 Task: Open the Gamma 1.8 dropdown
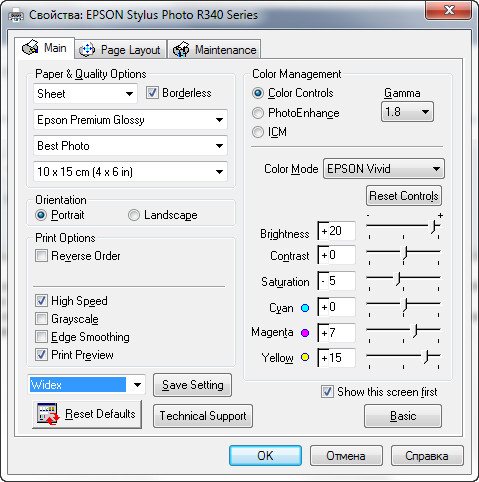tap(407, 112)
